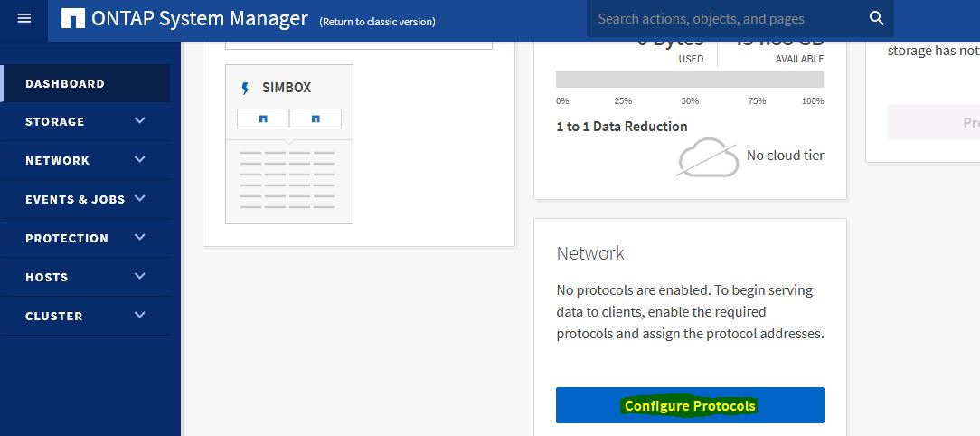Click the No cloud tier label

(x=785, y=156)
